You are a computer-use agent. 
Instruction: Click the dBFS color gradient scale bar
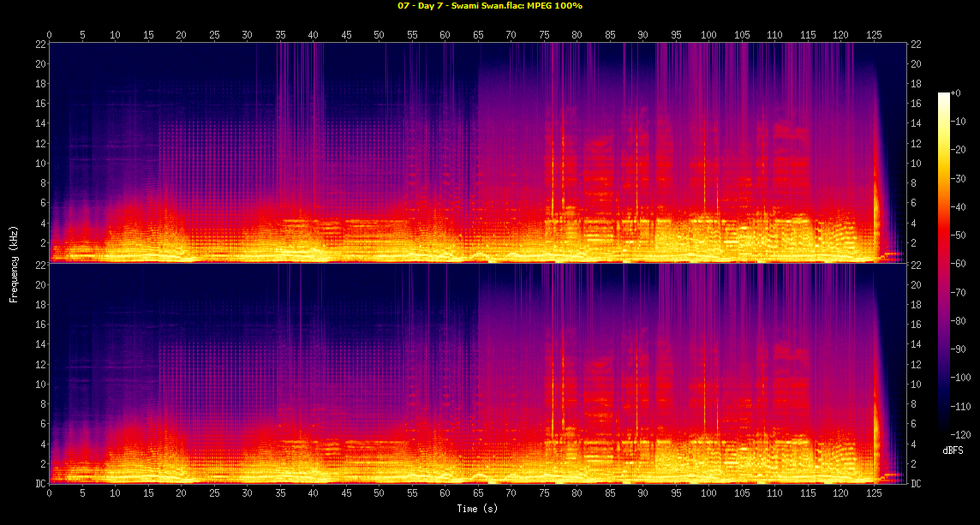(943, 263)
